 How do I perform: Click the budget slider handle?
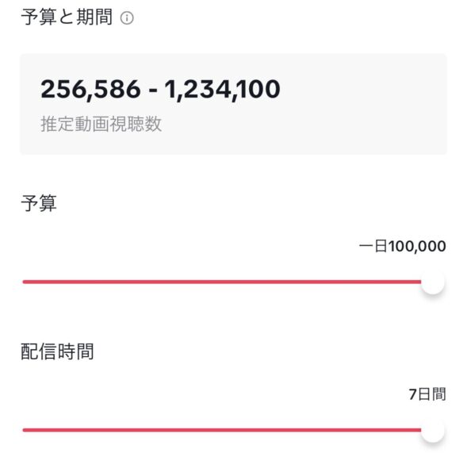[x=433, y=282]
